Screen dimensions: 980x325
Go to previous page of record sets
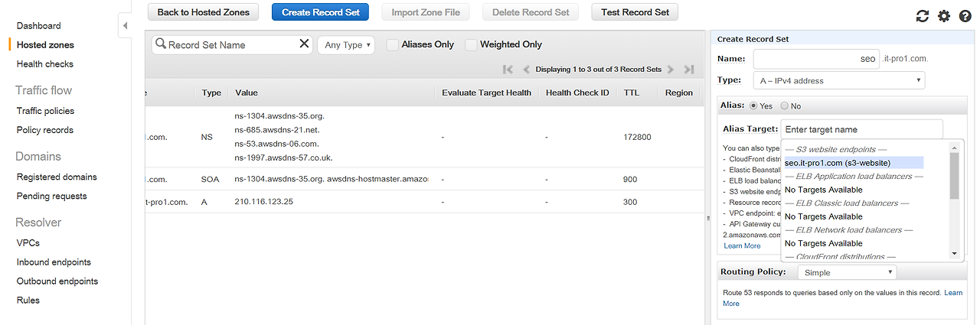point(526,69)
